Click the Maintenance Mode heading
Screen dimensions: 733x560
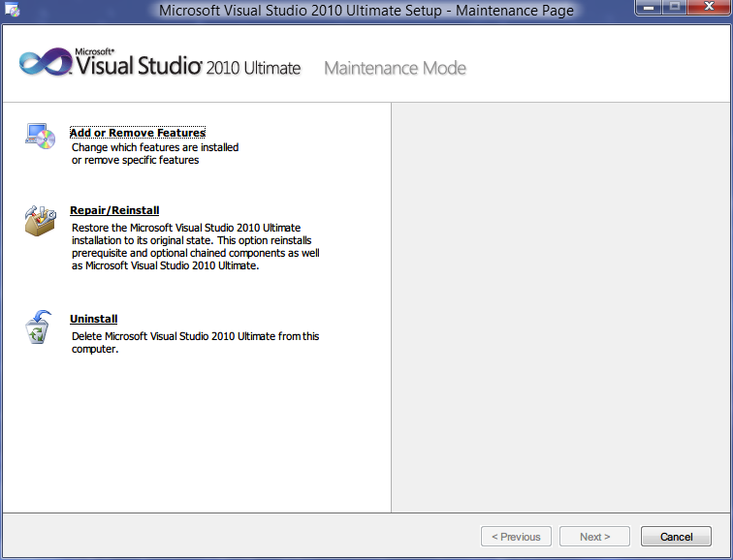395,68
